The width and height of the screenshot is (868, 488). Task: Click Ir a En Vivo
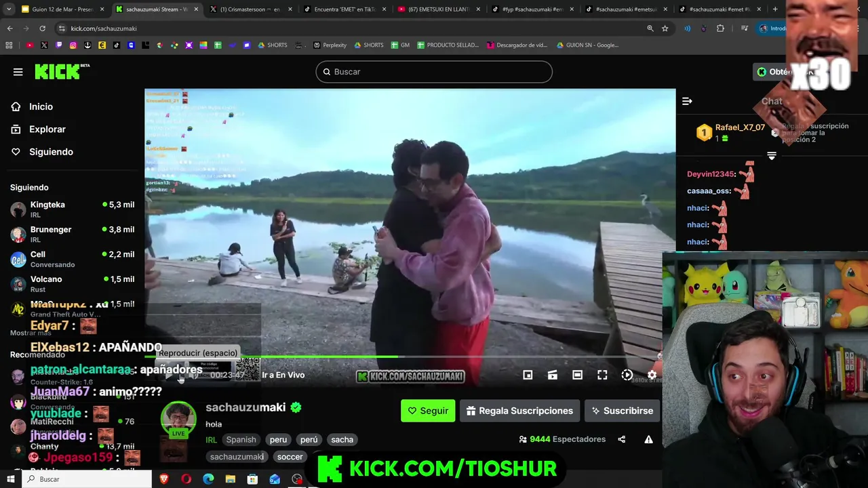point(283,375)
